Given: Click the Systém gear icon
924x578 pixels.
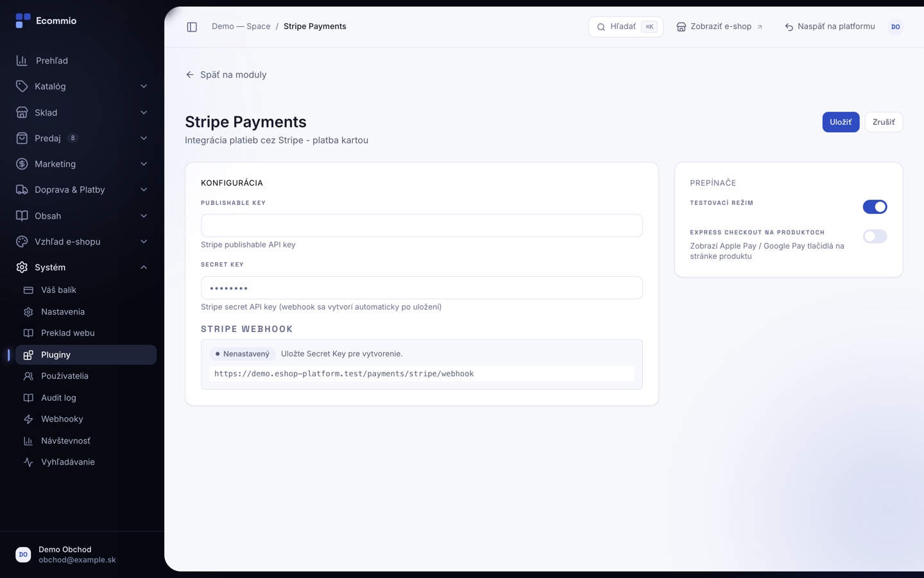Looking at the screenshot, I should coord(22,267).
